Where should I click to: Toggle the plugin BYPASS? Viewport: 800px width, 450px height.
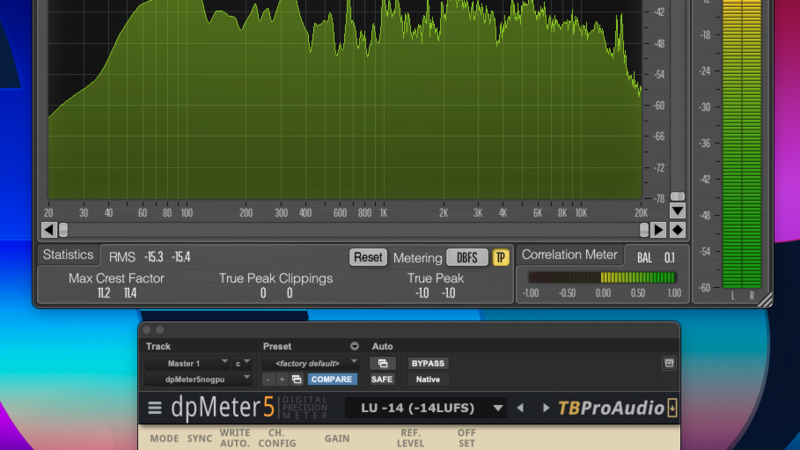(428, 363)
